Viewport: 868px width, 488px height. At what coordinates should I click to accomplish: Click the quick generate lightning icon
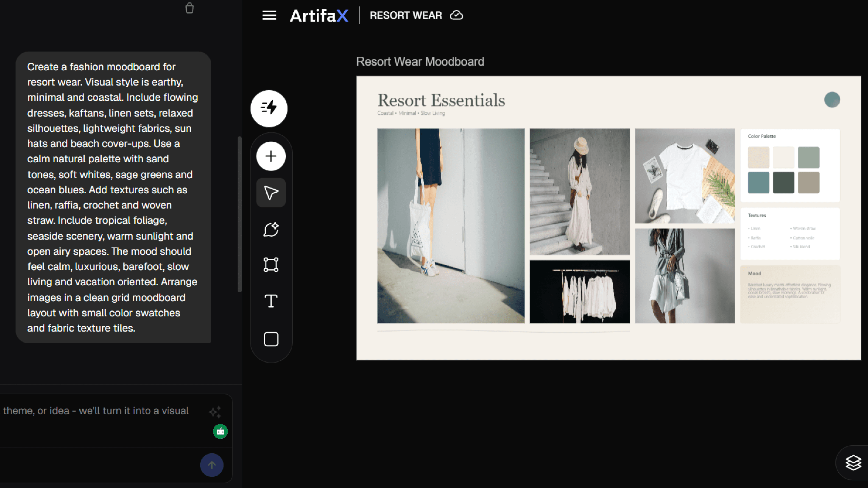269,108
